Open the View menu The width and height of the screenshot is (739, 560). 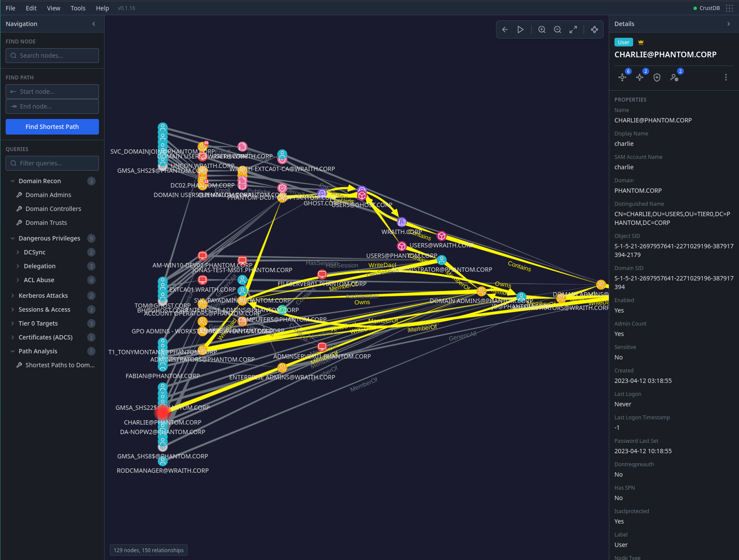click(x=53, y=8)
